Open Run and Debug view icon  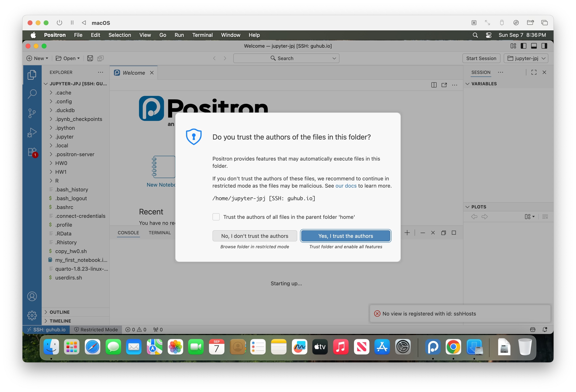(32, 132)
